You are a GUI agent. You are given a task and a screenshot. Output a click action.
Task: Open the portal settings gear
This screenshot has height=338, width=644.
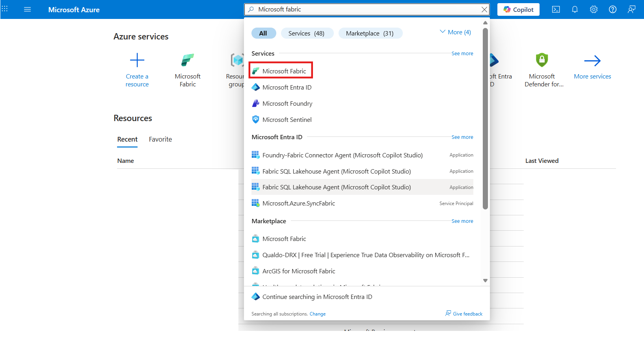click(x=594, y=9)
